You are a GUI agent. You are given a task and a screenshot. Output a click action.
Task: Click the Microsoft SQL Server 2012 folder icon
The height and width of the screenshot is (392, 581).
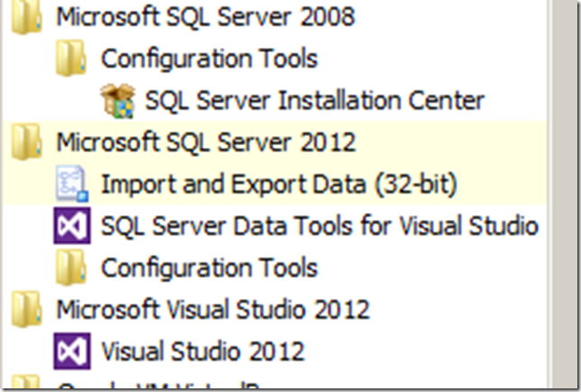pyautogui.click(x=27, y=142)
